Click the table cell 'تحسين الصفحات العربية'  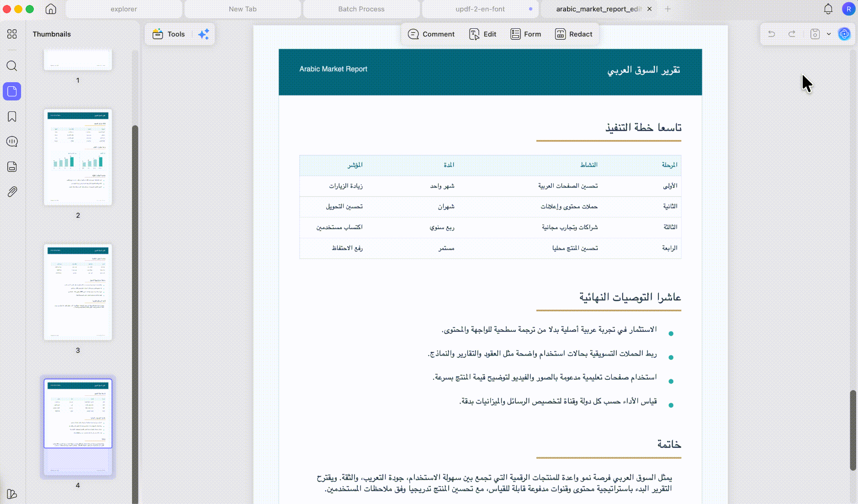pyautogui.click(x=568, y=186)
